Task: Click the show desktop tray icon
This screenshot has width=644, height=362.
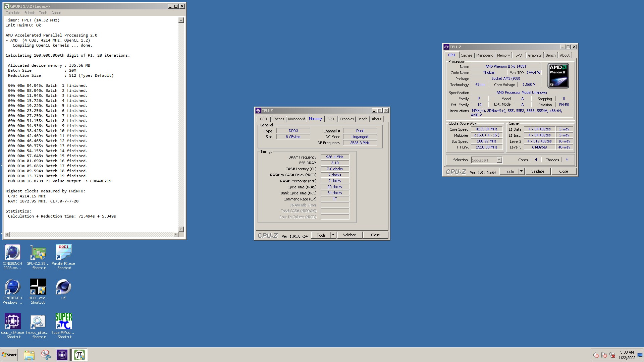Action: click(640, 355)
